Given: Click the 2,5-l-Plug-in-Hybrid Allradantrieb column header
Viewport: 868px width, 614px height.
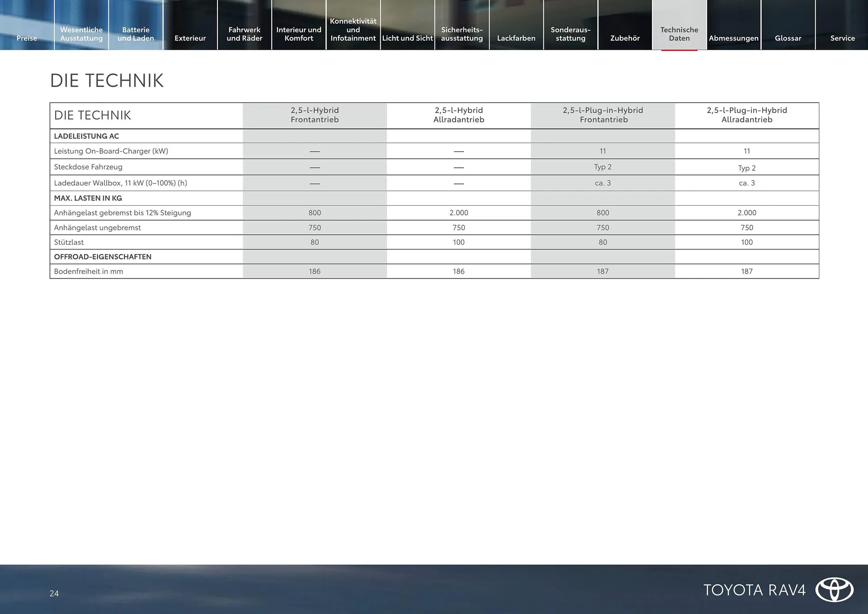Looking at the screenshot, I should click(x=746, y=115).
